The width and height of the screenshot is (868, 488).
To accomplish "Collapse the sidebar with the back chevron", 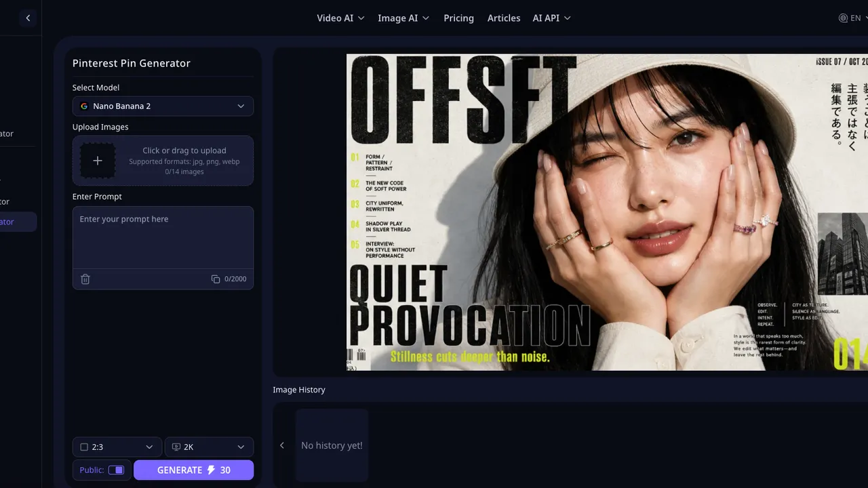I will [x=28, y=18].
